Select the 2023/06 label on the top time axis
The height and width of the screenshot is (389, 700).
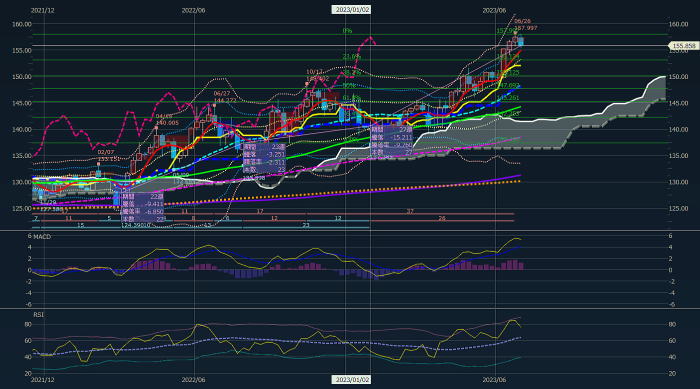(x=494, y=10)
